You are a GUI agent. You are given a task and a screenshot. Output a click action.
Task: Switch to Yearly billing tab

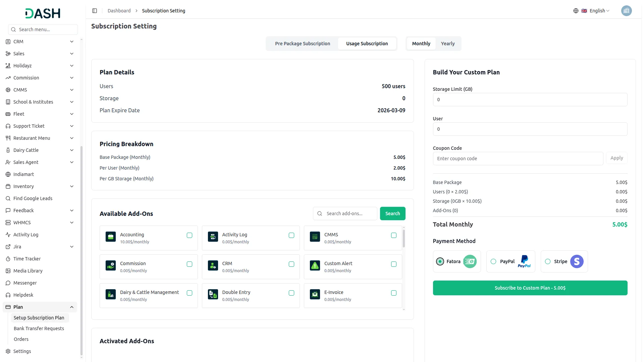(448, 44)
